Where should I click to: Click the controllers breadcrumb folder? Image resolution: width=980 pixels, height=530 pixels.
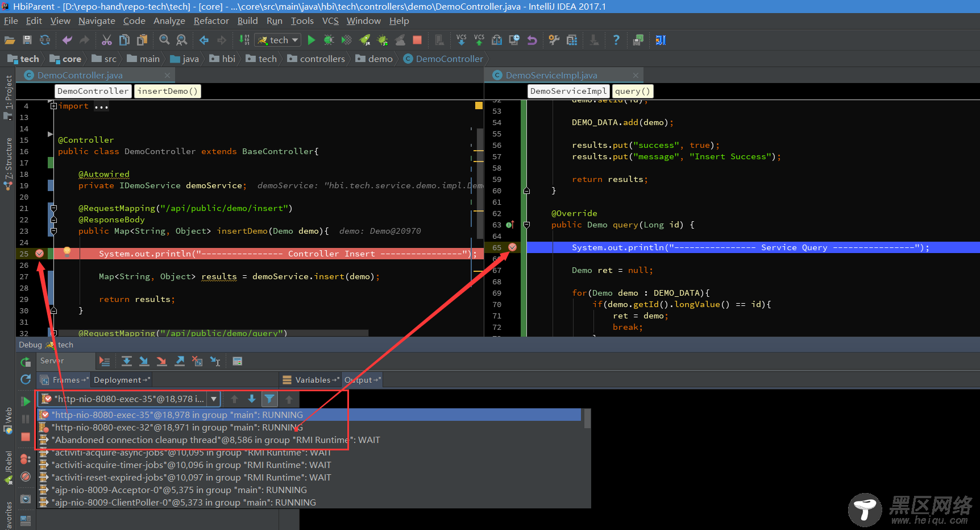pyautogui.click(x=316, y=59)
